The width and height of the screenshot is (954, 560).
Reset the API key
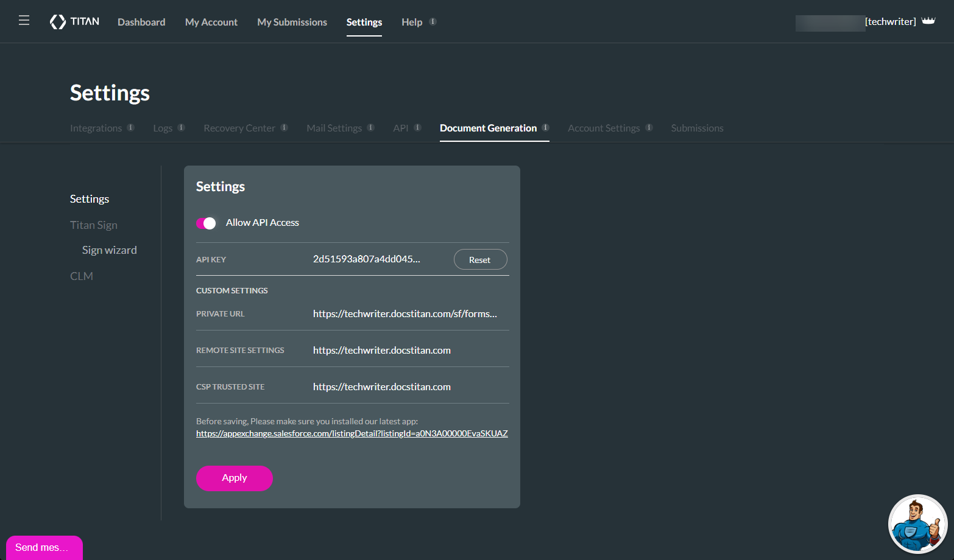coord(480,259)
